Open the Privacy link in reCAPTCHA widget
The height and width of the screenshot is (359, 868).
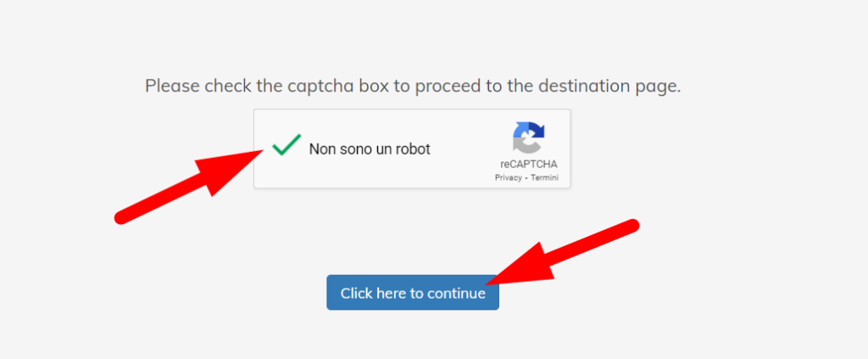[x=509, y=178]
